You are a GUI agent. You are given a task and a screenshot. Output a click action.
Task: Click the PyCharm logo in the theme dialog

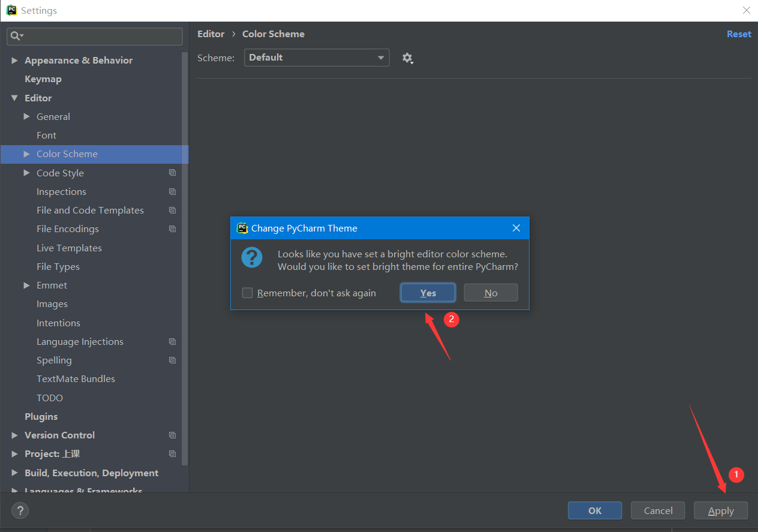click(242, 228)
